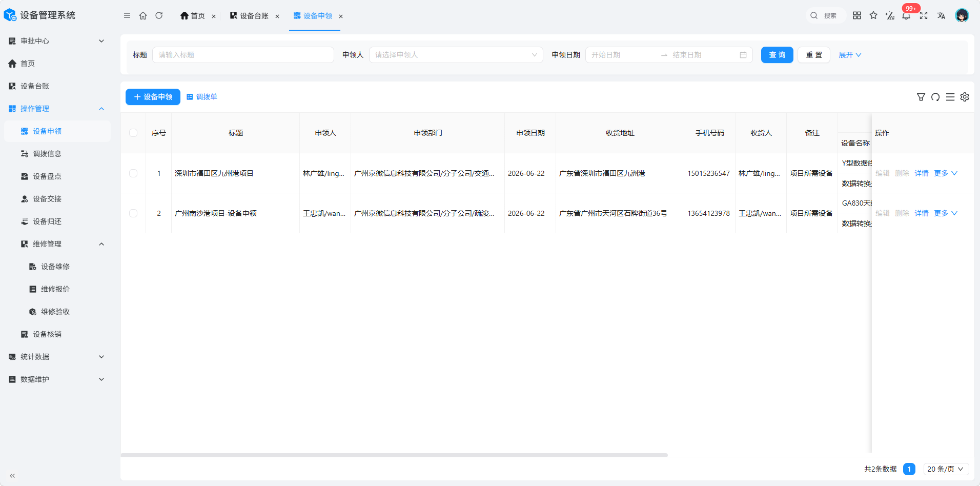Click the home icon beside menu toggle

coord(143,15)
